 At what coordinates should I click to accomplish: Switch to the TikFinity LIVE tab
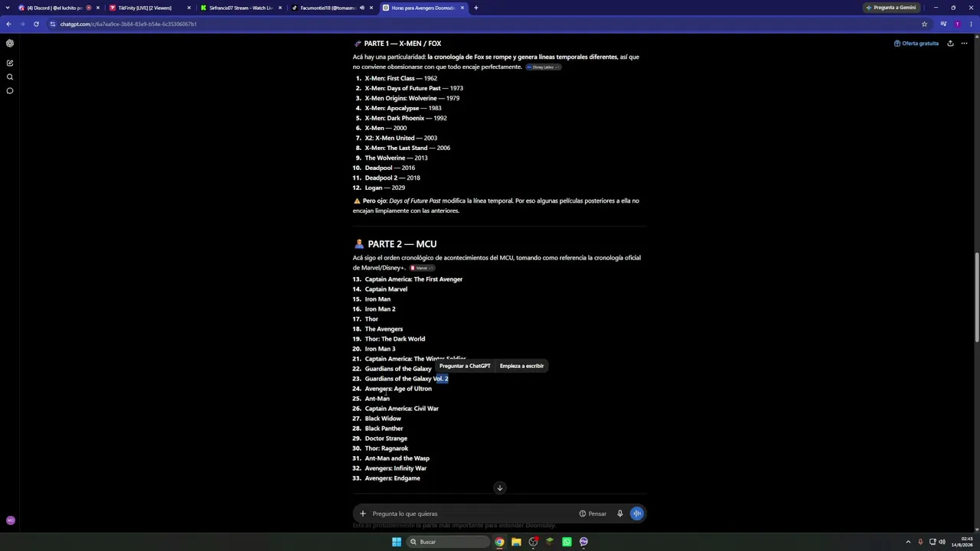coord(149,8)
